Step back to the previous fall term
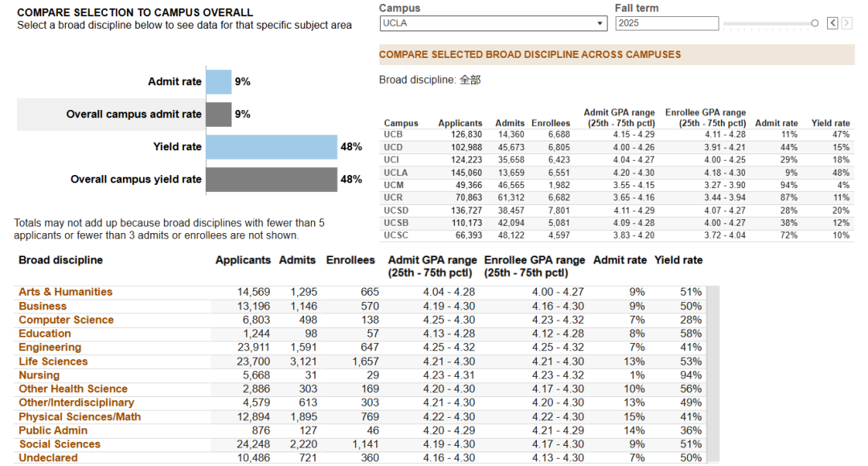Viewport: 868px width, 466px height. pyautogui.click(x=832, y=22)
